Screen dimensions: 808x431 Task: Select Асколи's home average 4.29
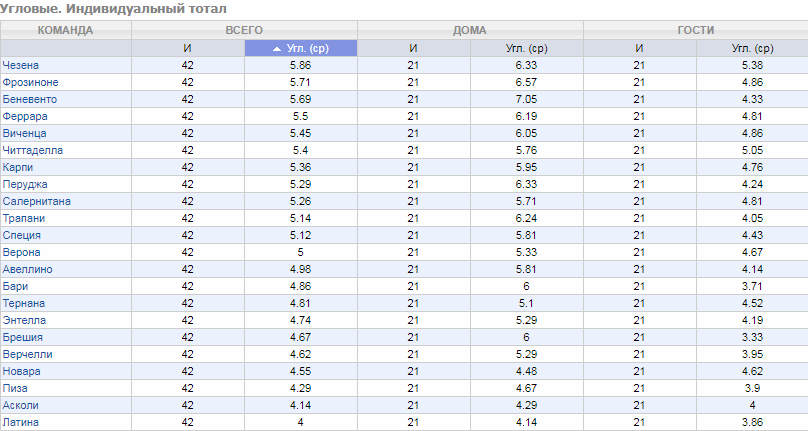pyautogui.click(x=526, y=405)
